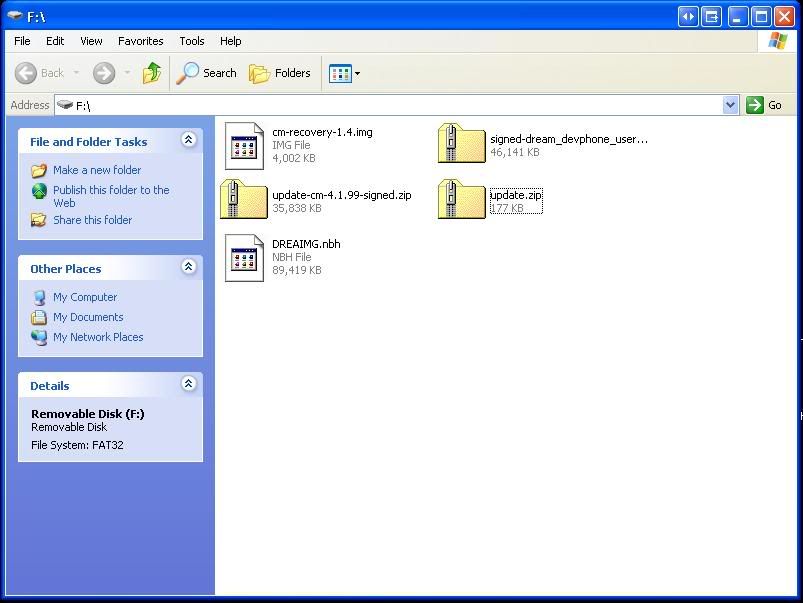Open the Favorites menu
Viewport: 803px width, 603px height.
(140, 41)
